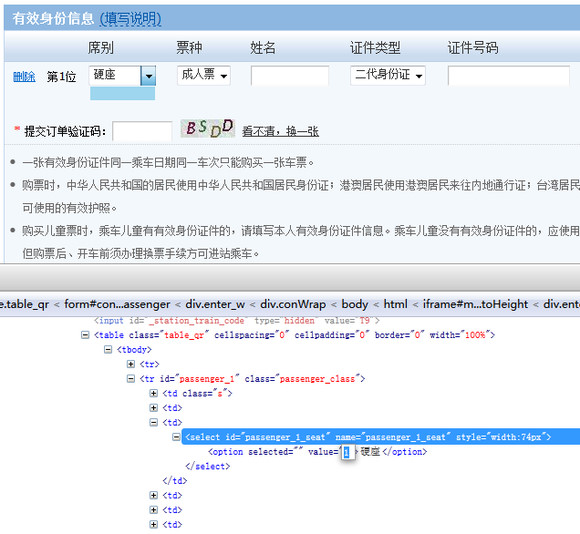Click the 删除 link for passenger 1
This screenshot has height=534, width=580.
(x=24, y=77)
